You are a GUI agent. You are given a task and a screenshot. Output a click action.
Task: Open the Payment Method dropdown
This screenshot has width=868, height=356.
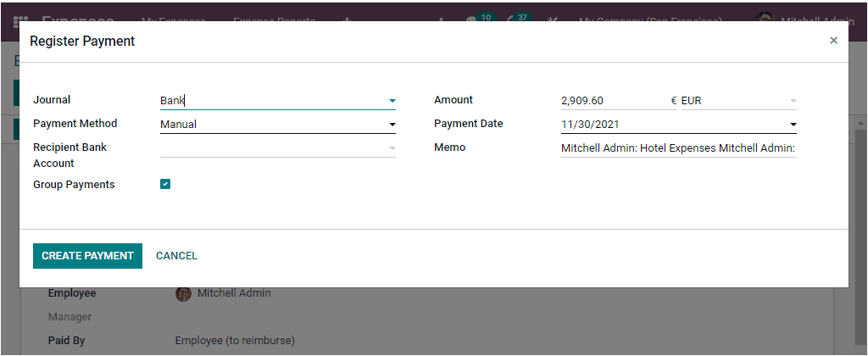click(x=392, y=125)
